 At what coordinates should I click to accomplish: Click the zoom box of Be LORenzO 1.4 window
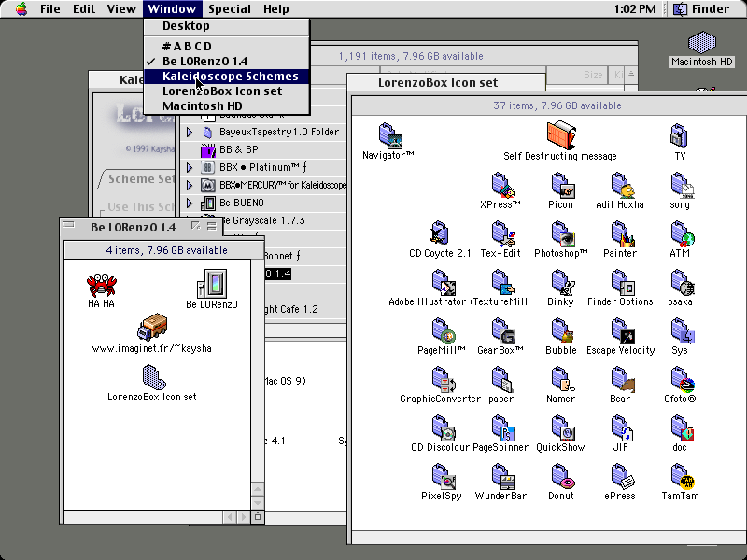point(196,226)
